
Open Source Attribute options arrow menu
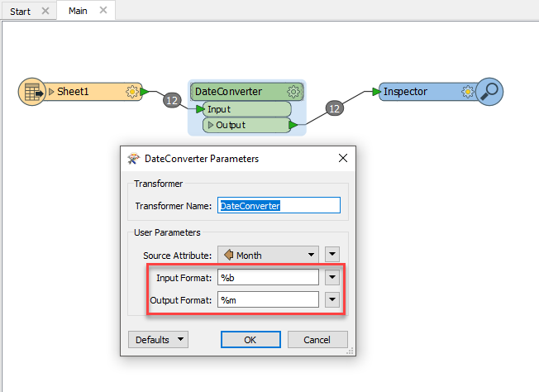click(x=332, y=255)
